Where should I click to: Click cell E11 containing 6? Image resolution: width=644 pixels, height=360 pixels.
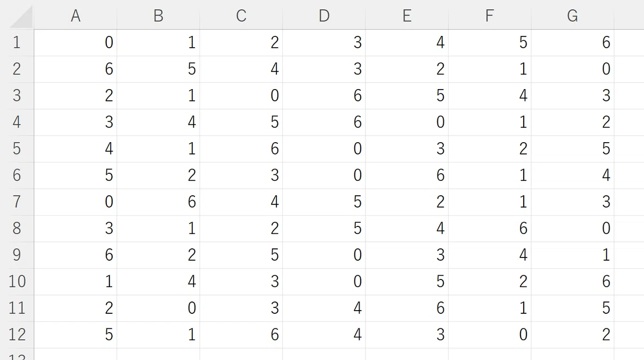point(407,308)
